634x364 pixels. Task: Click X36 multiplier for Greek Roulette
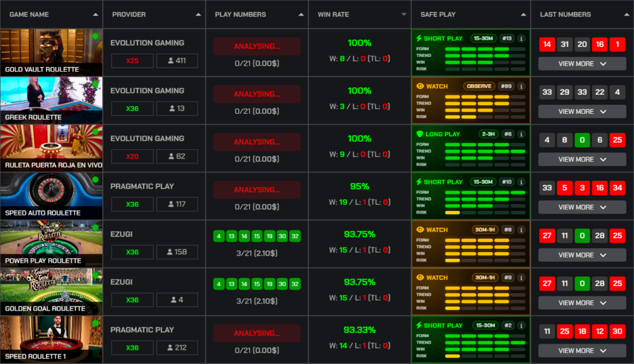click(x=132, y=108)
